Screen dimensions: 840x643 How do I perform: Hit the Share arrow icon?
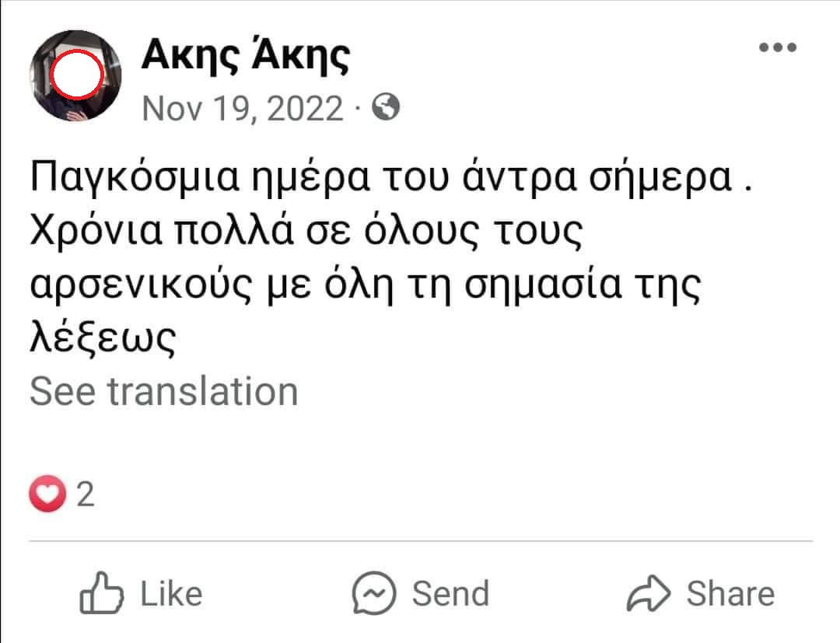coord(649,594)
